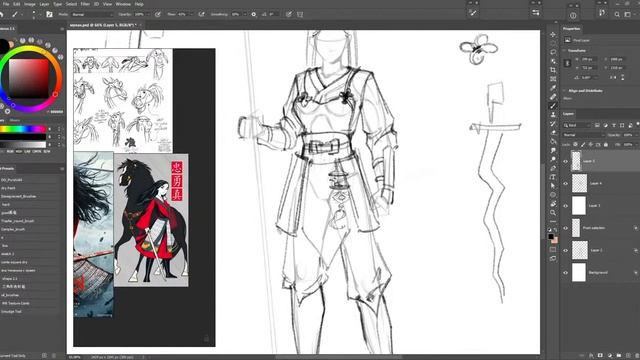
Task: Select the Brush tool in the toolbox
Action: (553, 106)
